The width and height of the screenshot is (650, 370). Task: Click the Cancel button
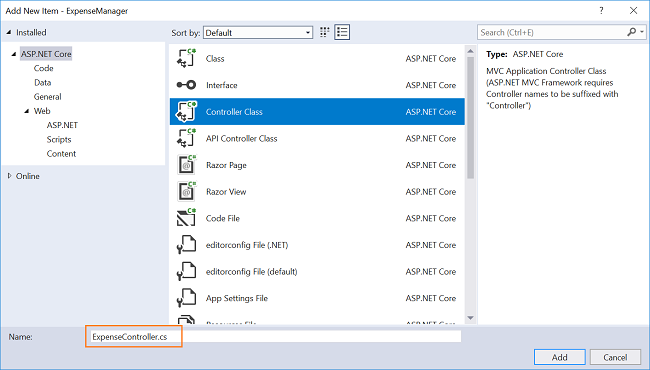(x=615, y=357)
